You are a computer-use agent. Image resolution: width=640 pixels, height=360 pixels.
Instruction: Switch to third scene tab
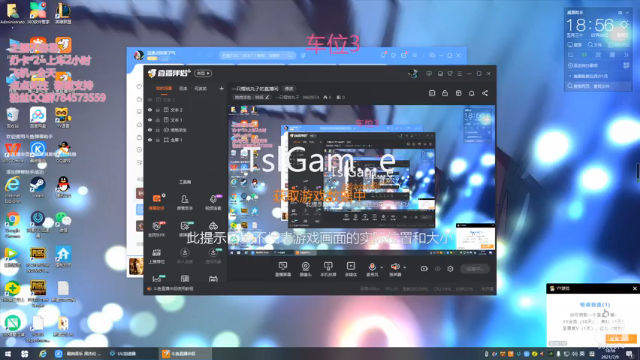pos(200,89)
